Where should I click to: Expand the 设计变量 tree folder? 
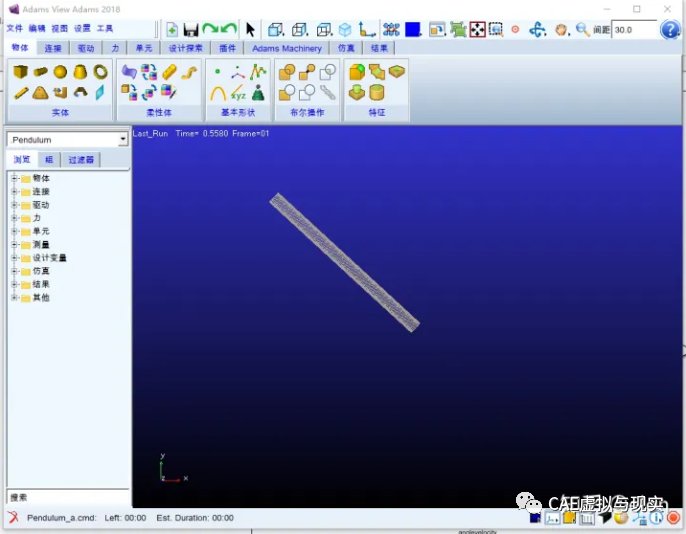pyautogui.click(x=14, y=258)
